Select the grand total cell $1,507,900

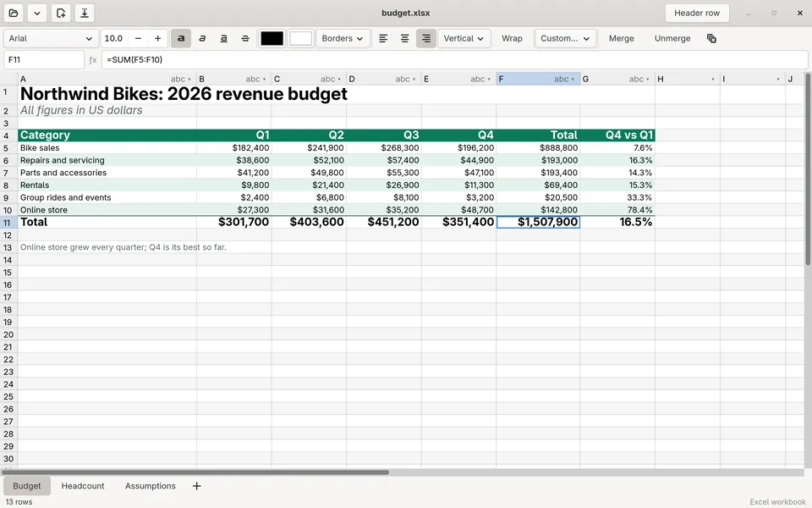point(538,223)
